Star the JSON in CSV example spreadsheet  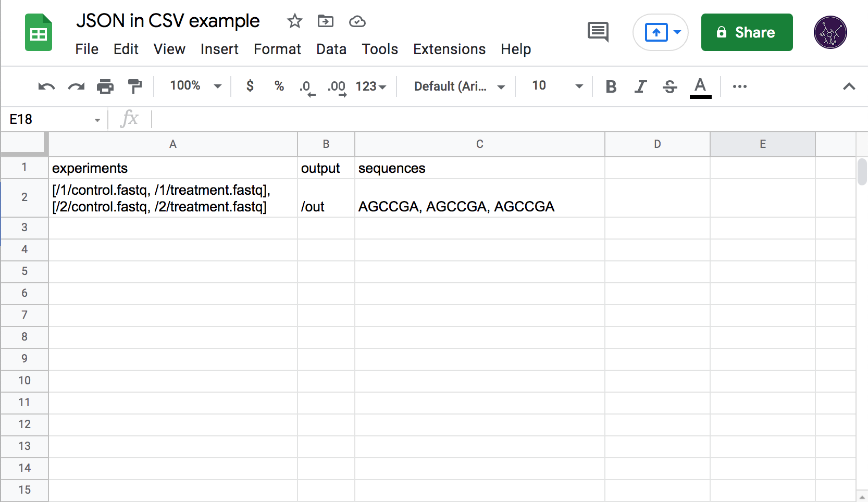pyautogui.click(x=295, y=21)
